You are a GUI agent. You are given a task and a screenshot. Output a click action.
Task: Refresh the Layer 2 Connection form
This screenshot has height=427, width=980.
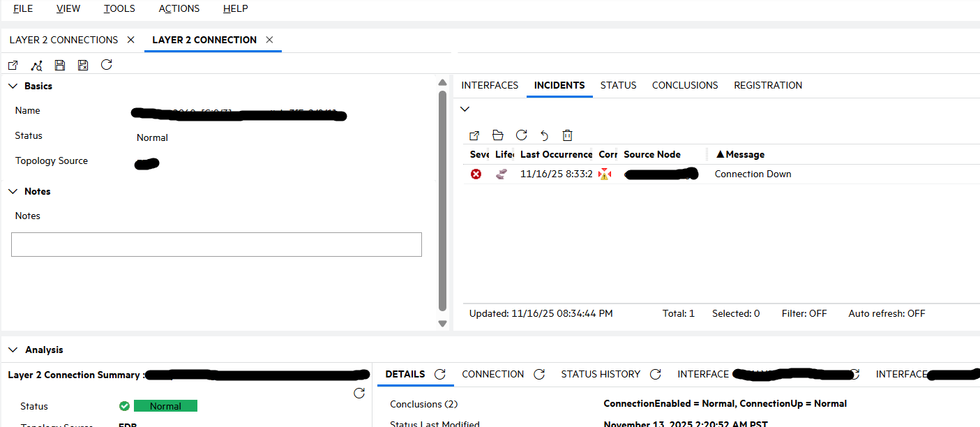coord(106,65)
